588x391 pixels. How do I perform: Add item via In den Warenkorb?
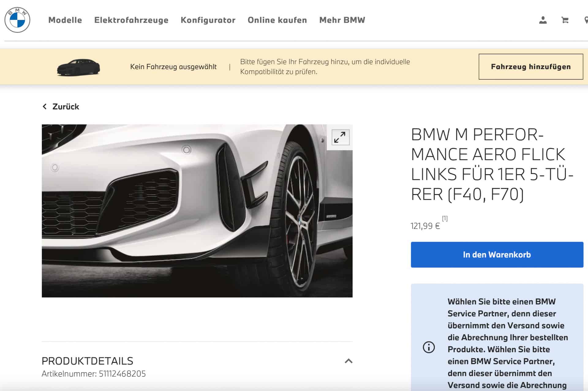(x=497, y=255)
